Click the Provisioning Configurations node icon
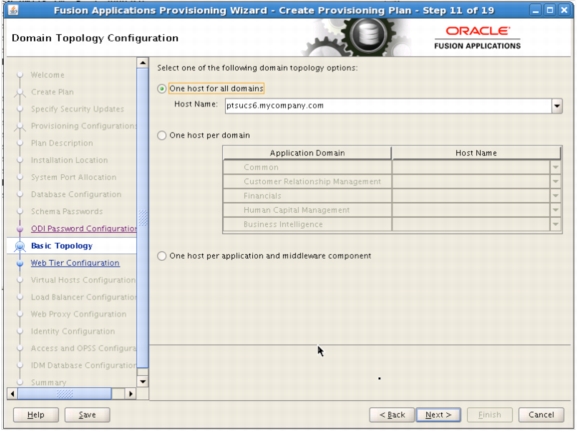The width and height of the screenshot is (578, 433). coord(20,126)
